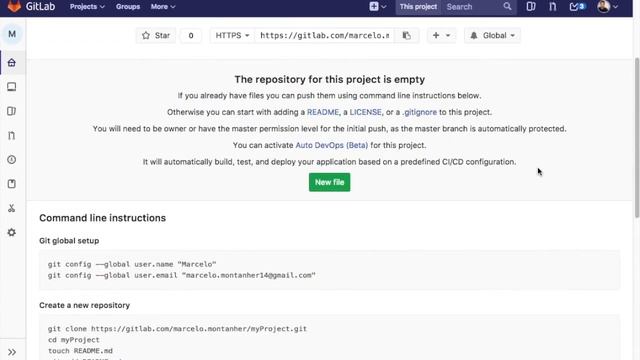Click the green New file button
This screenshot has width=640, height=360.
coord(329,182)
